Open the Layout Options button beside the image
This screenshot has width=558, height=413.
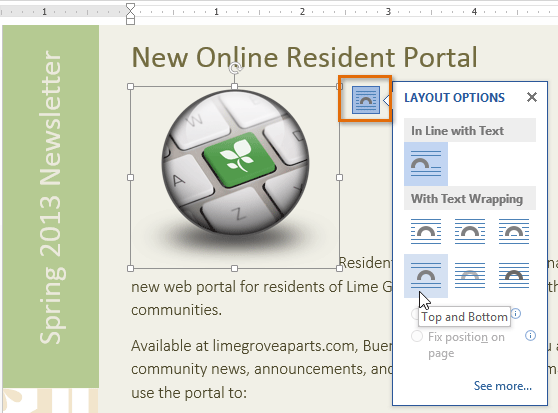click(x=366, y=100)
